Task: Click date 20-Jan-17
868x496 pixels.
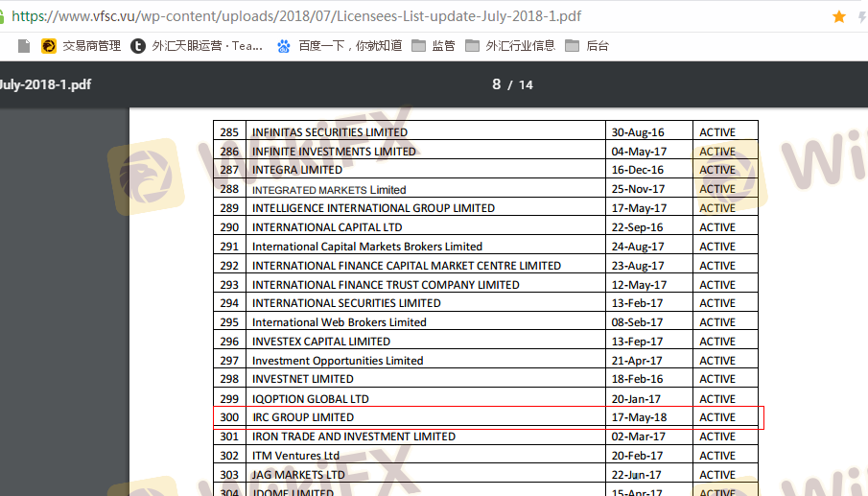Action: (636, 398)
